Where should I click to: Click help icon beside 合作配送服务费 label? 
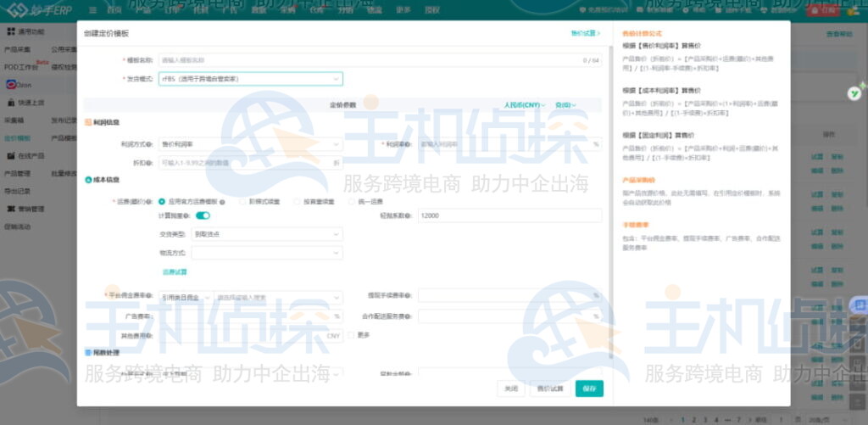click(409, 317)
